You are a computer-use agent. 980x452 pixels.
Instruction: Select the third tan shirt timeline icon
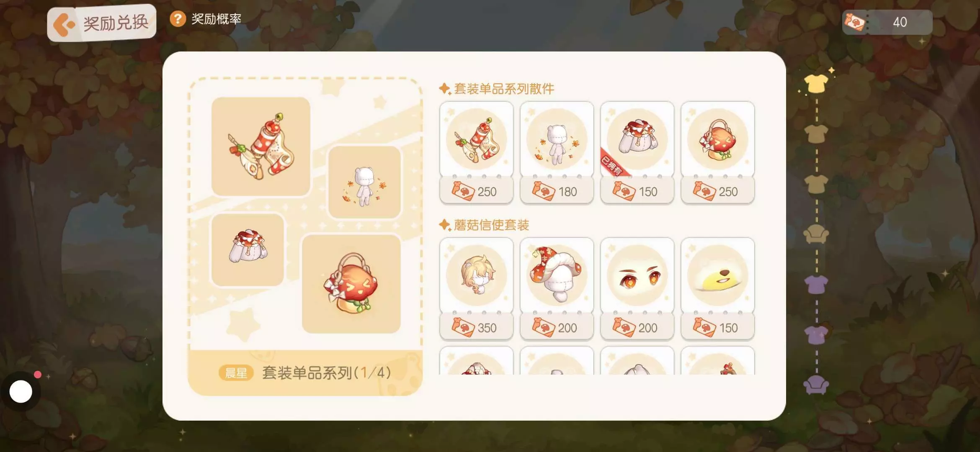816,184
